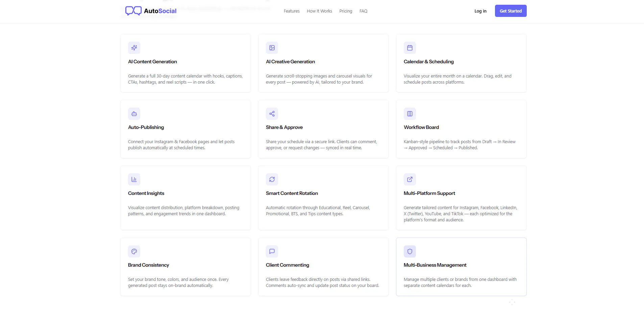Screen dimensions: 644x311
Task: Open the Pricing nav link
Action: [346, 11]
